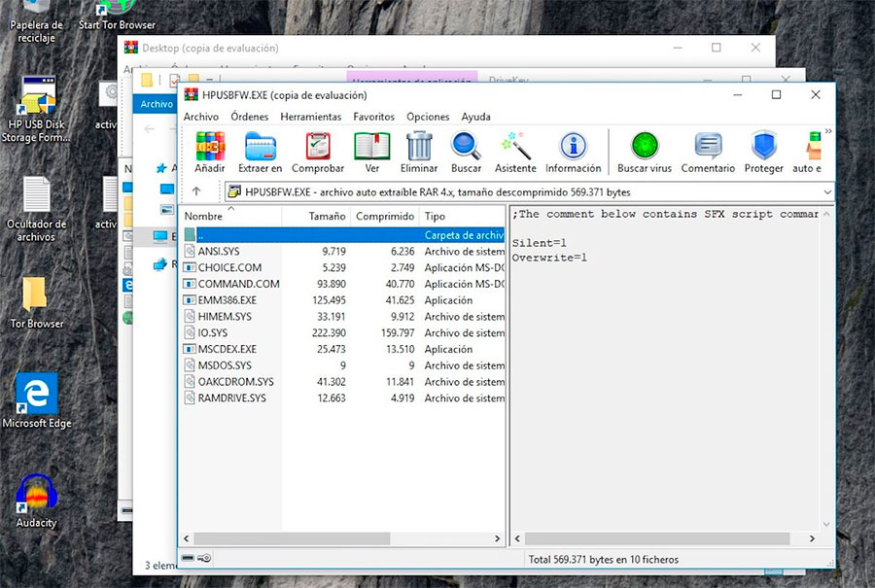Open Audacity from the desktop
The height and width of the screenshot is (588, 875).
pos(37,502)
